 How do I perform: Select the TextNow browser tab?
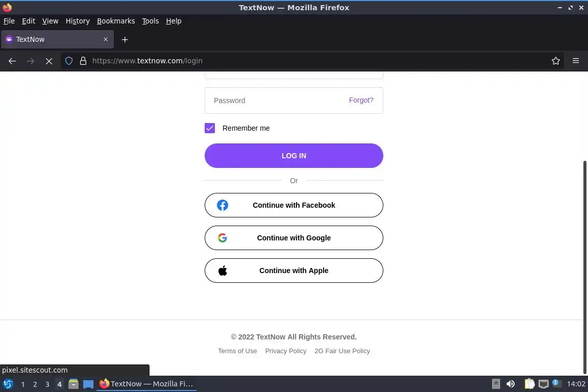point(57,39)
